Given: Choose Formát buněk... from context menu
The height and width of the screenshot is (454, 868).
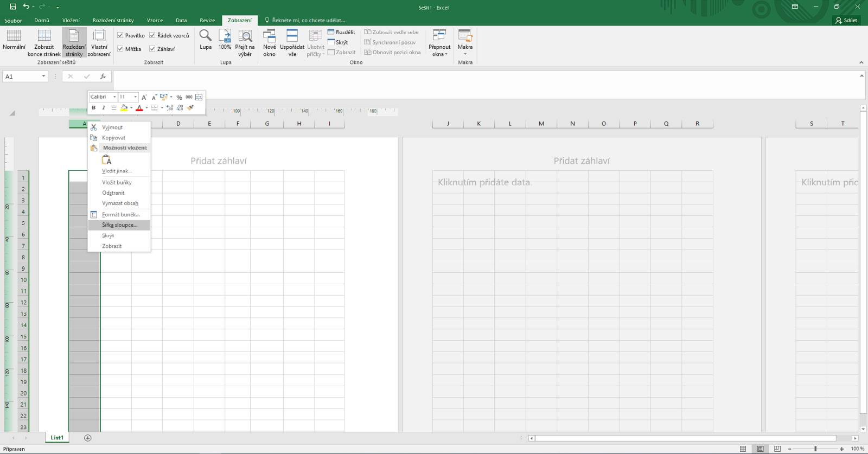Looking at the screenshot, I should point(119,214).
